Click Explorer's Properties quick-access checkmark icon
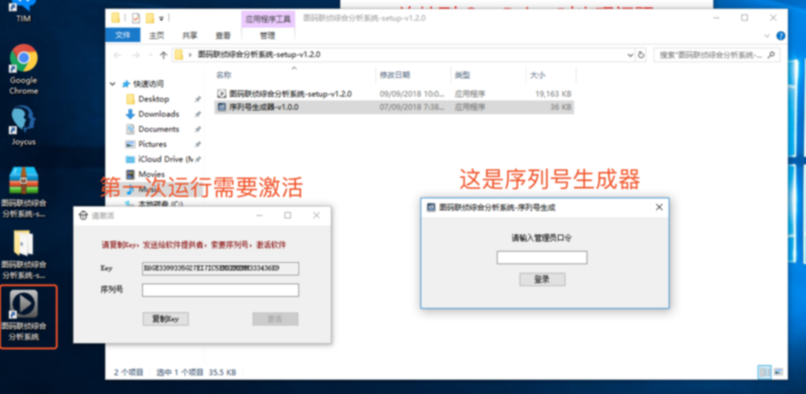 click(x=136, y=18)
